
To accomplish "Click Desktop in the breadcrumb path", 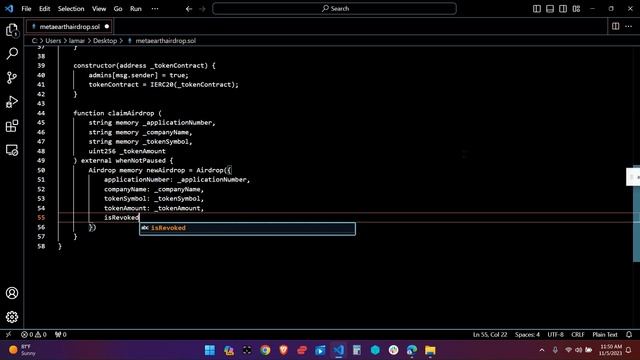I will [x=105, y=41].
